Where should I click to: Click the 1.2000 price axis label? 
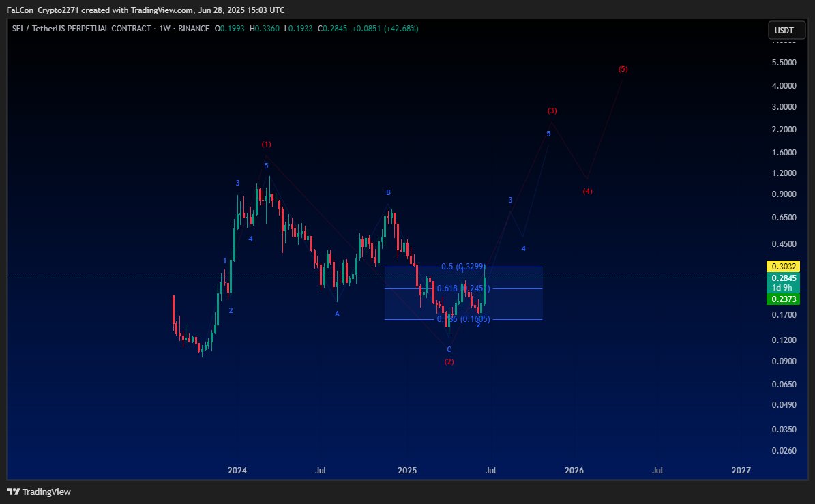point(784,173)
